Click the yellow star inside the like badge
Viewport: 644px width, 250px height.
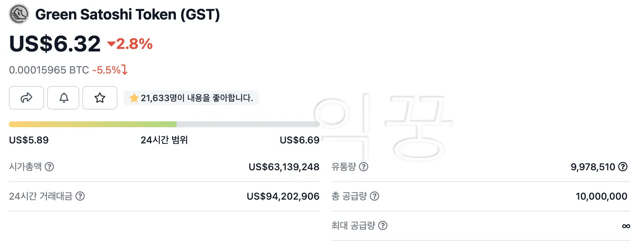[x=134, y=98]
